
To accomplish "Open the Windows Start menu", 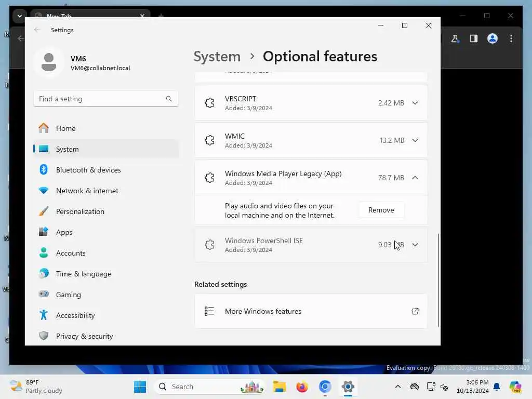I will 140,387.
